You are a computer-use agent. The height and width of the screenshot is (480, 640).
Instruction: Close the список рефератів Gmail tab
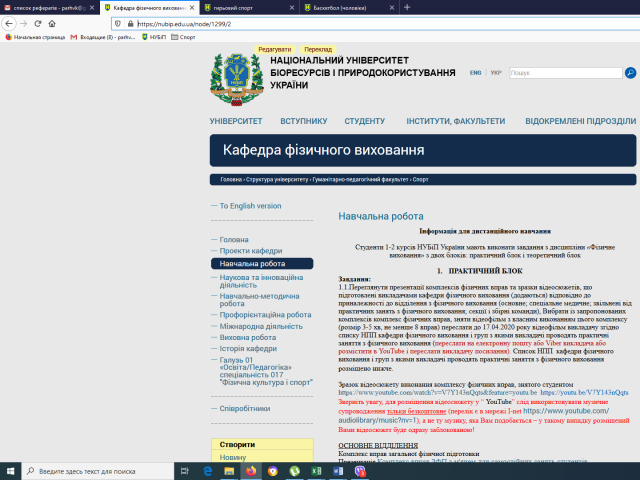[92, 8]
